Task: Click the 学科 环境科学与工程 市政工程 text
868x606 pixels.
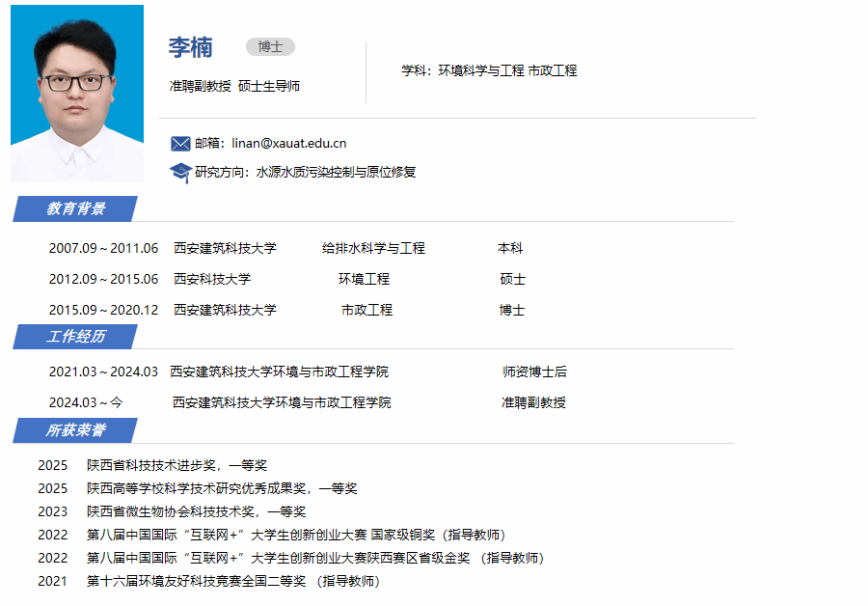Action: tap(489, 70)
